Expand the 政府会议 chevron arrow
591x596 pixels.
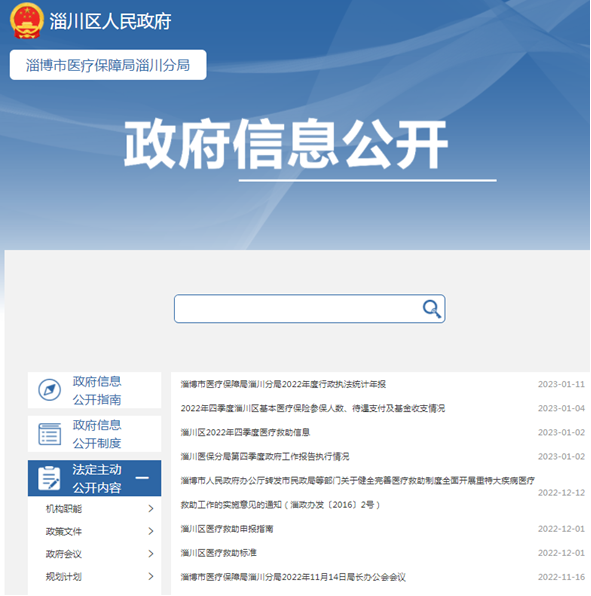tap(151, 554)
